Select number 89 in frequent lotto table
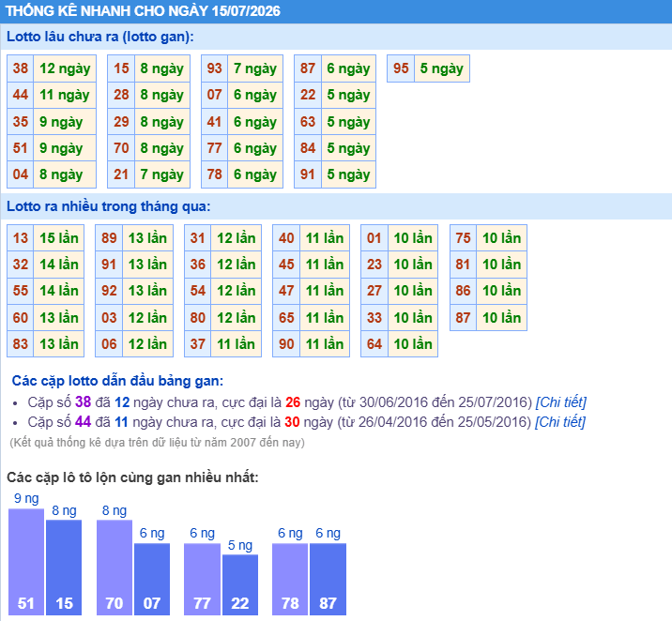Image resolution: width=672 pixels, height=621 pixels. tap(109, 238)
